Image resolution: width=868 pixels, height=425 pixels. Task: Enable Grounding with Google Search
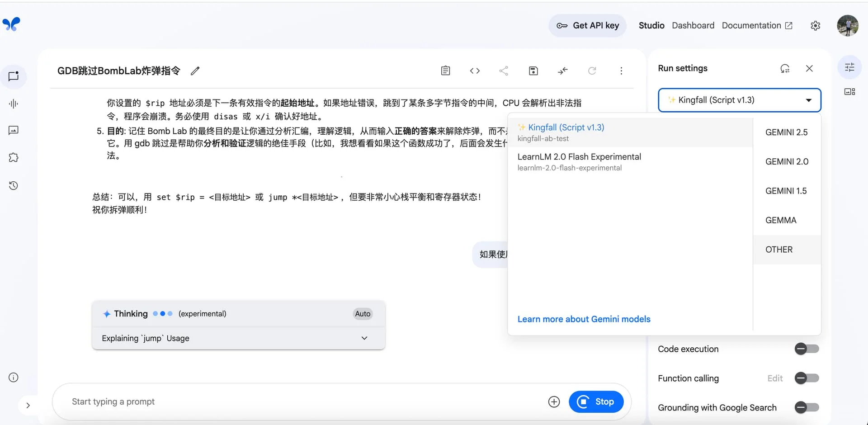806,407
